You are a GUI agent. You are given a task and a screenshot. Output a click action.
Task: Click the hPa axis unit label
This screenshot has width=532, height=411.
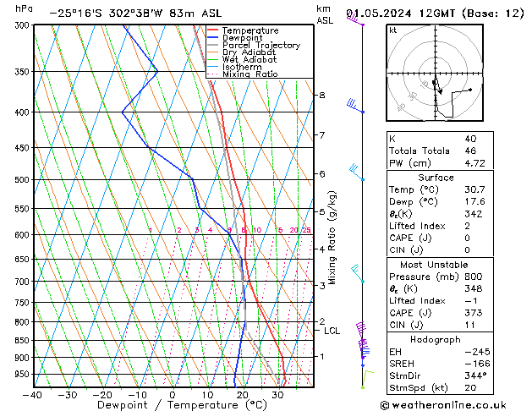24,8
